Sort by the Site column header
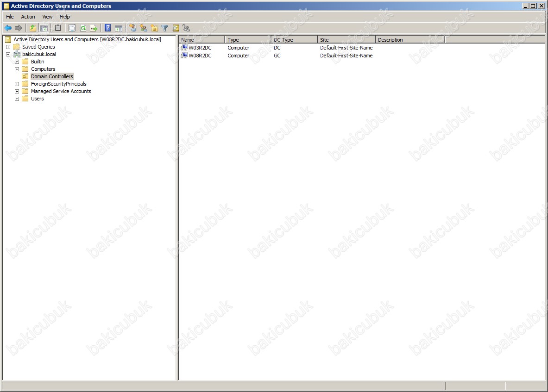 coord(346,40)
